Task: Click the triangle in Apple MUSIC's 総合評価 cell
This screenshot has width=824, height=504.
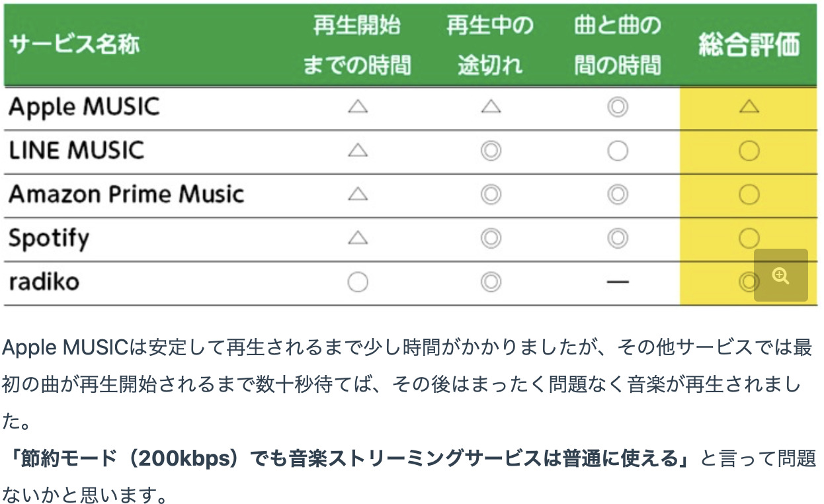Action: (x=749, y=107)
